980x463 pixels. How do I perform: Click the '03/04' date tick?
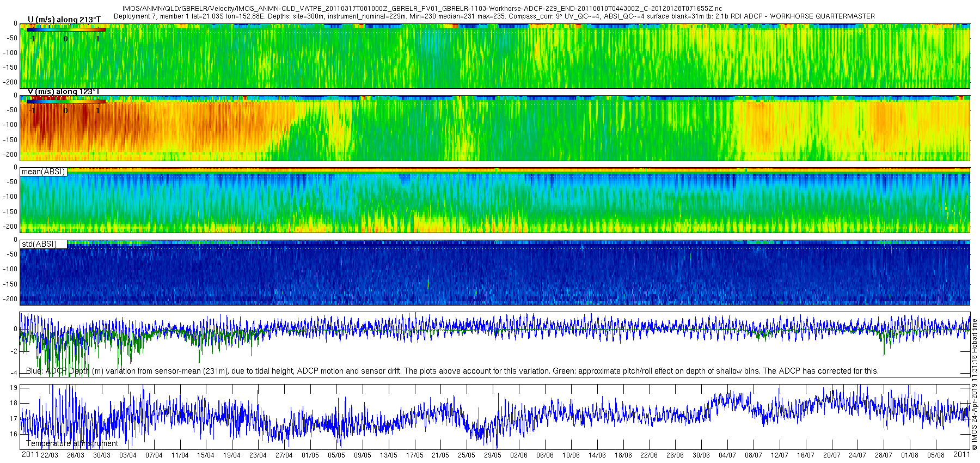point(128,455)
